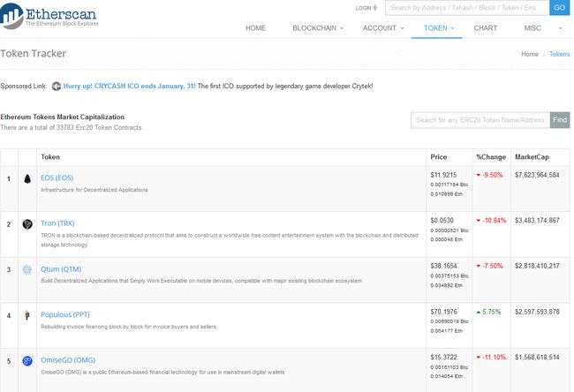Open the CRYCASH ICO sponsored link
Screen dimensions: 574x392
129,87
